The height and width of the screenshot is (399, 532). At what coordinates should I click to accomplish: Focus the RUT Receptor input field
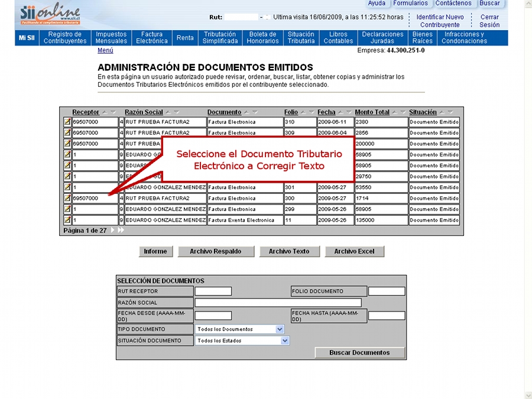point(213,291)
